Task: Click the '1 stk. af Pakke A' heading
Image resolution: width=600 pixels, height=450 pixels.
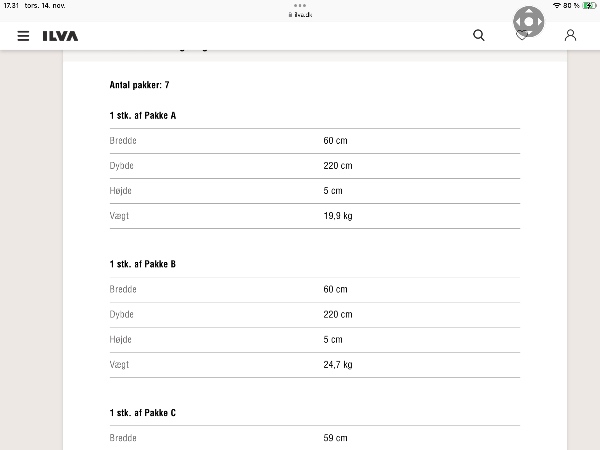Action: tap(143, 116)
